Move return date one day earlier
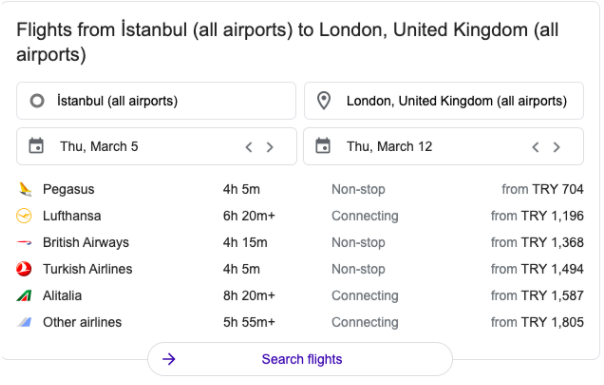Viewport: 604px width, 385px height. point(535,147)
